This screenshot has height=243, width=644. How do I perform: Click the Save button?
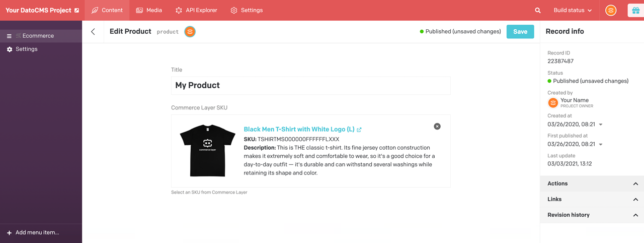tap(520, 32)
